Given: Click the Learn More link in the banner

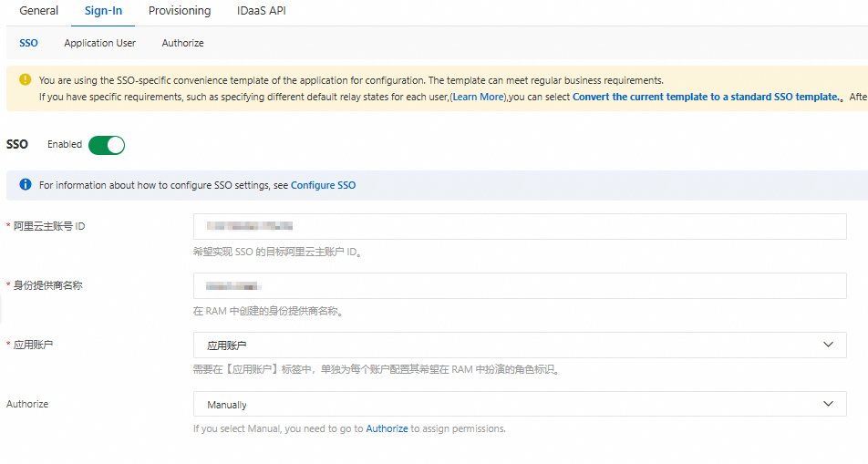Looking at the screenshot, I should [479, 97].
